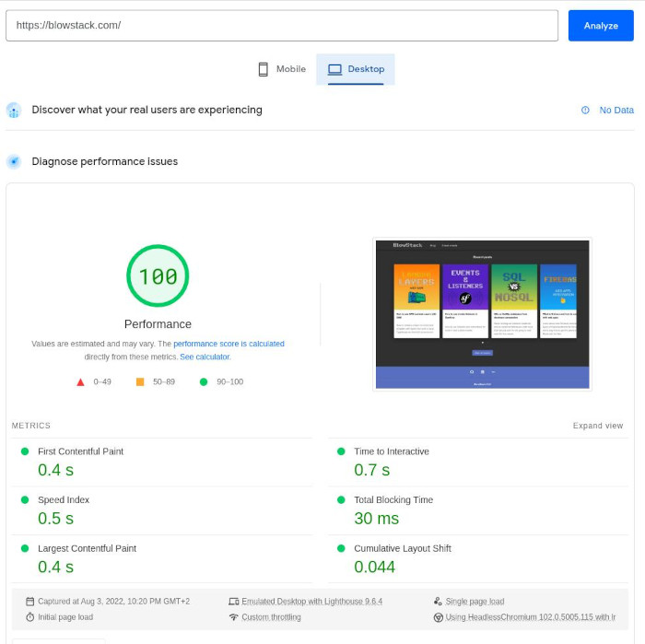Click the green circle 90–100 legend icon
645x644 pixels.
(x=204, y=381)
